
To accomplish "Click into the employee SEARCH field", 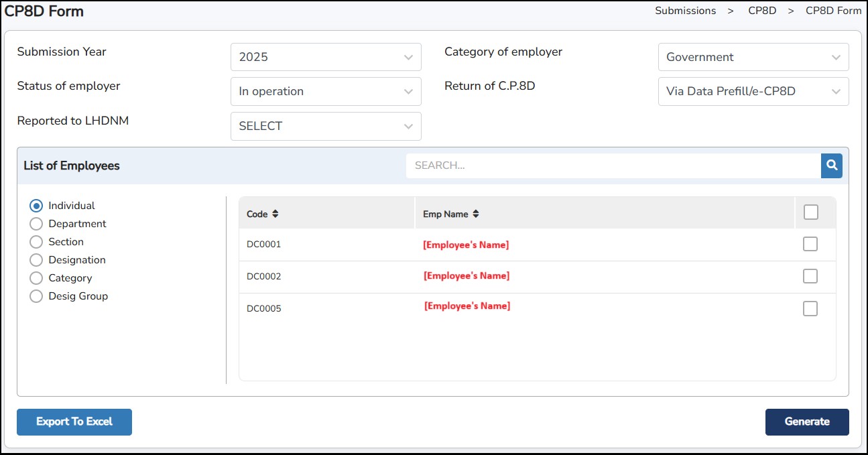I will point(613,166).
